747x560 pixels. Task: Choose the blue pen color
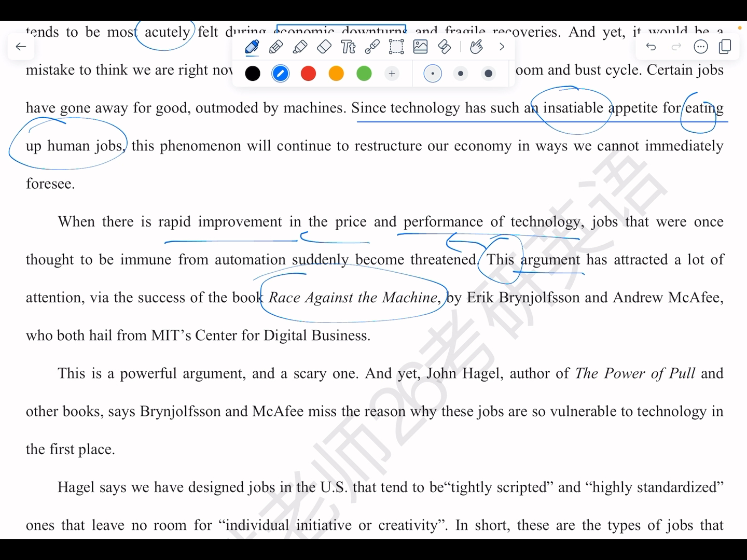[281, 74]
